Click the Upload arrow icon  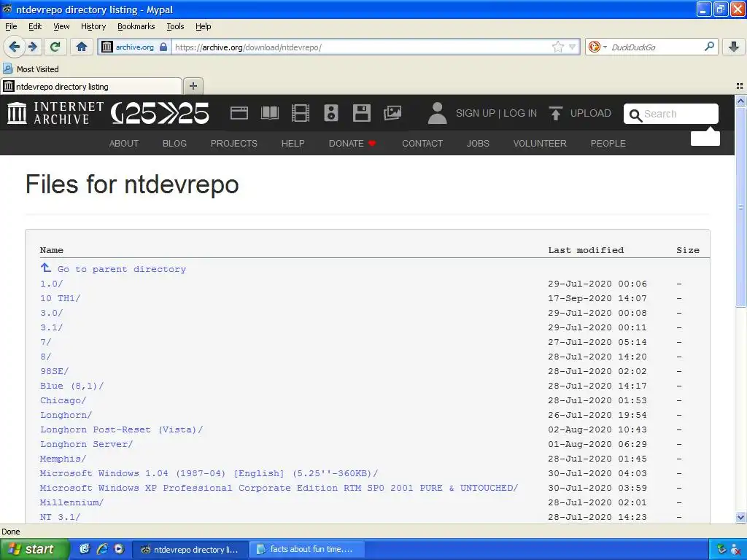(555, 113)
